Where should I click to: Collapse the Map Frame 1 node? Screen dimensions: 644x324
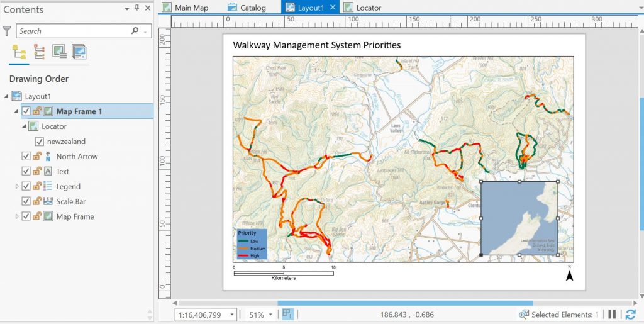(x=16, y=111)
